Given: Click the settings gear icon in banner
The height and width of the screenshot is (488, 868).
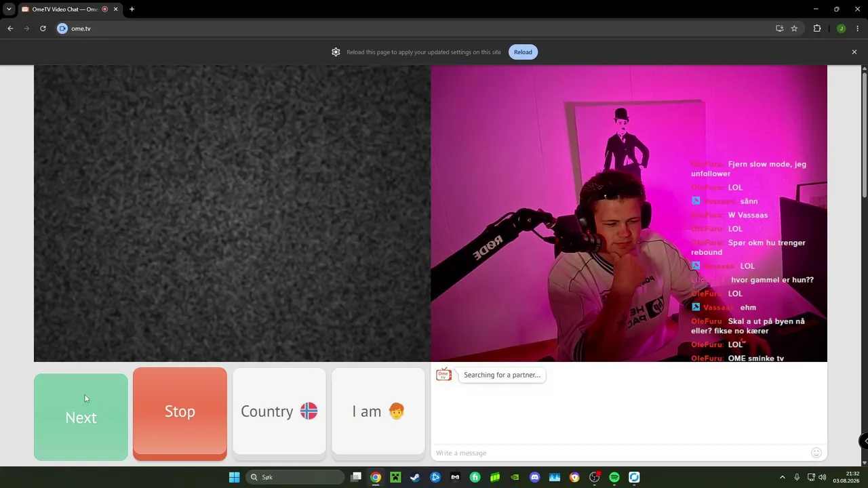Looking at the screenshot, I should pyautogui.click(x=336, y=52).
